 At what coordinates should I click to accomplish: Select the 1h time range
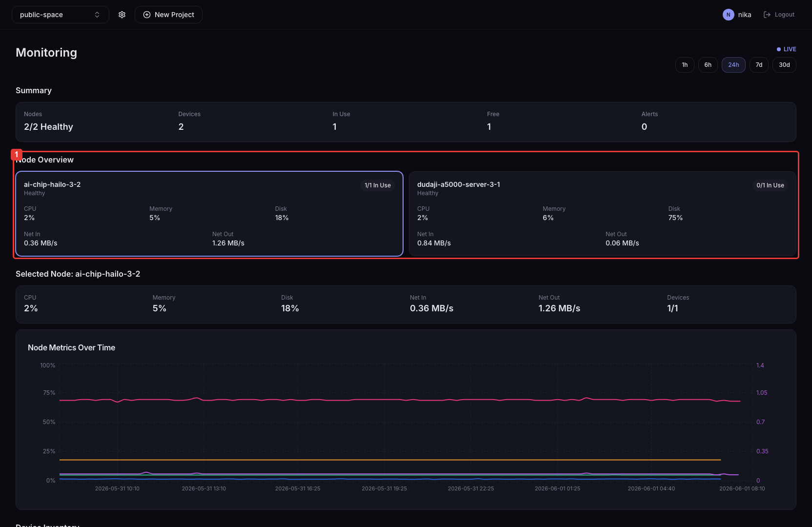(x=685, y=65)
